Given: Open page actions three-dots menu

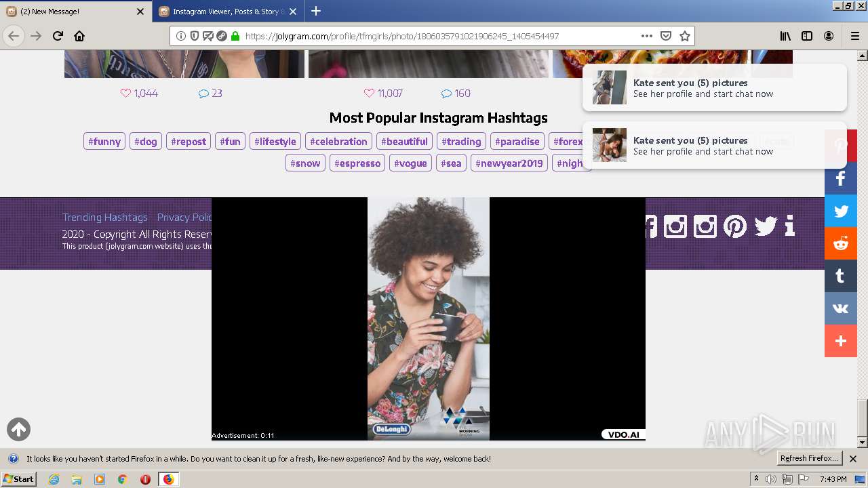Looking at the screenshot, I should 647,36.
